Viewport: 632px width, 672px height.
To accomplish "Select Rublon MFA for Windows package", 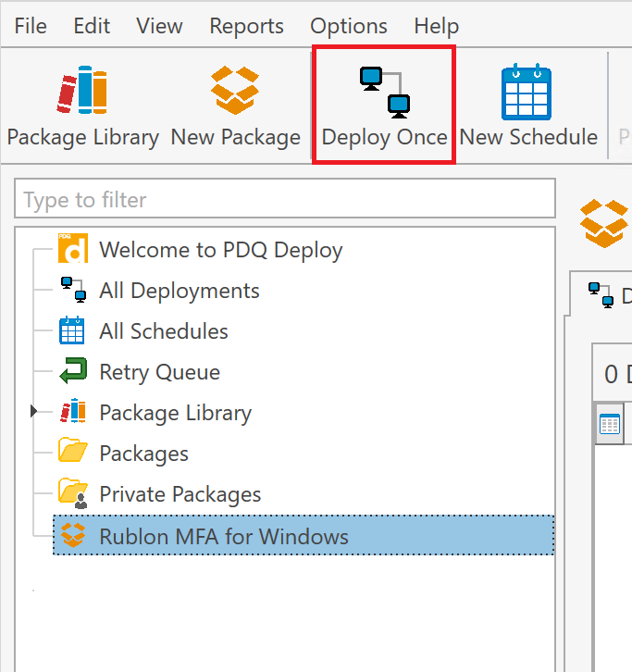I will (x=223, y=536).
